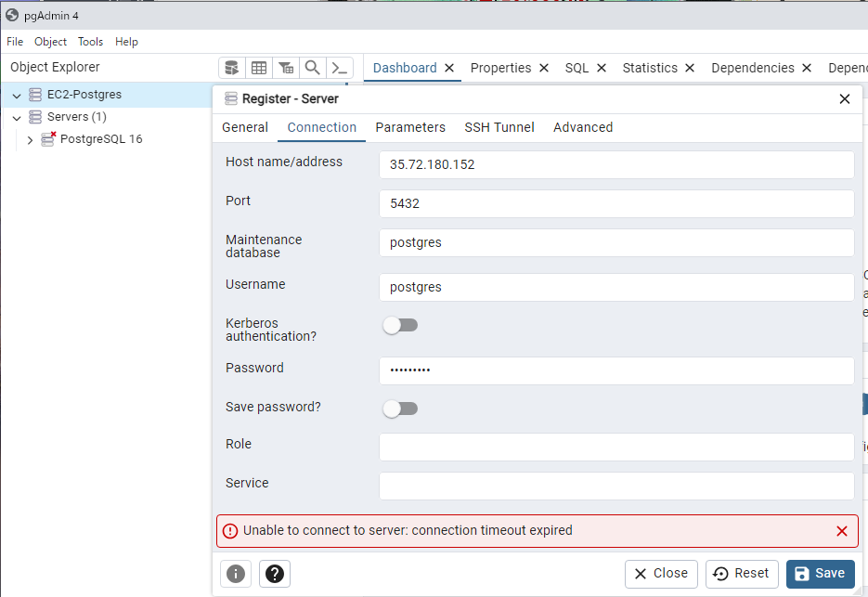Collapse the EC2-Postgres server group
Screen dimensions: 868x597
click(17, 96)
